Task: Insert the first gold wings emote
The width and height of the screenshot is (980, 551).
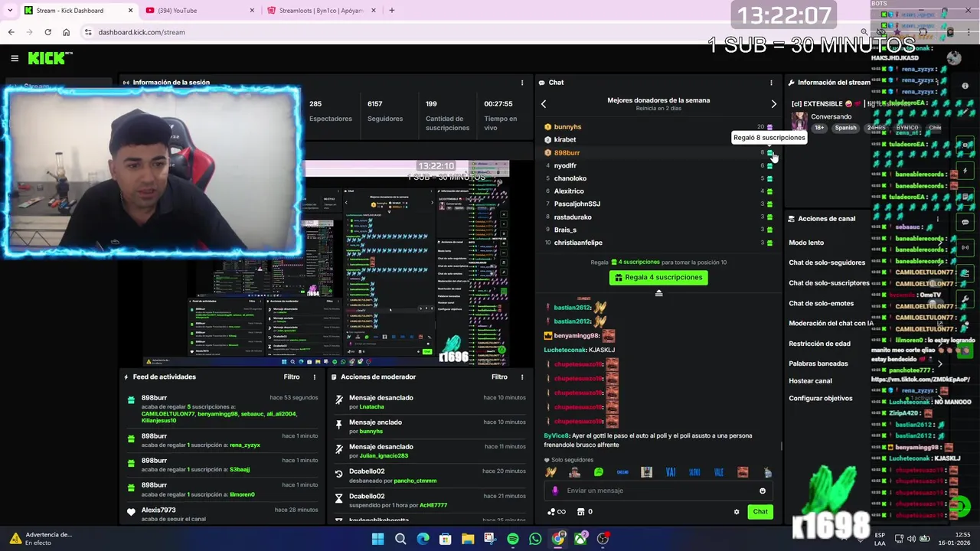Action: tap(550, 472)
